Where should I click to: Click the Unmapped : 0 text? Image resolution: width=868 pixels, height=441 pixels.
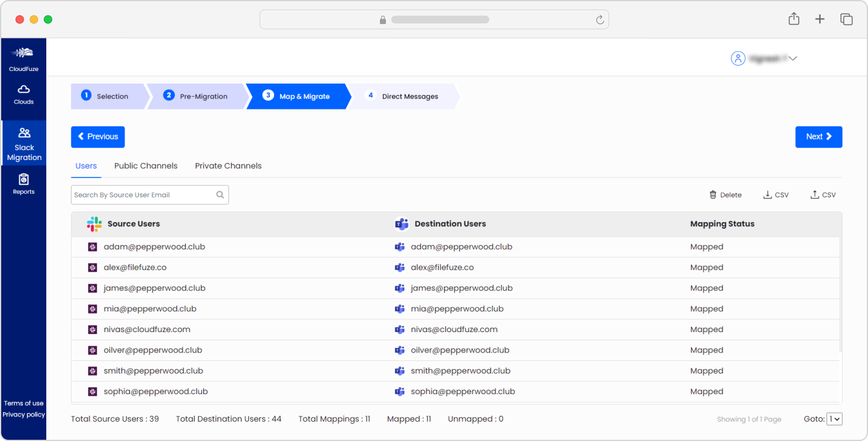click(x=475, y=419)
